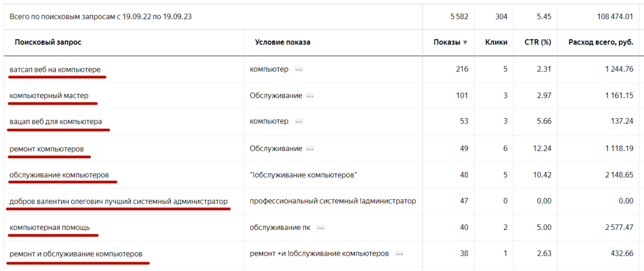Expand ellipsis in the "ватсап веб на компьютере" row
This screenshot has width=644, height=271.
[298, 70]
